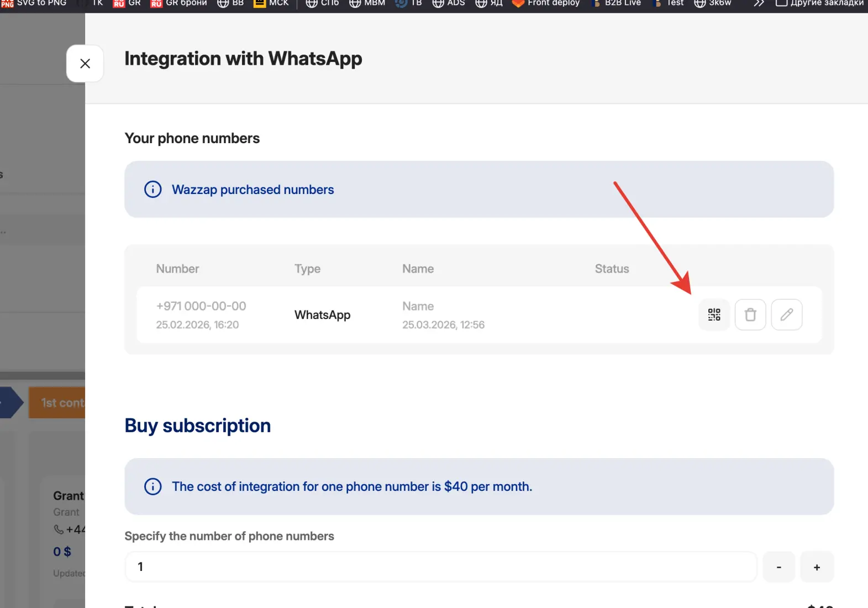
Task: Click the Specify the number of phone numbers label
Action: (x=229, y=536)
